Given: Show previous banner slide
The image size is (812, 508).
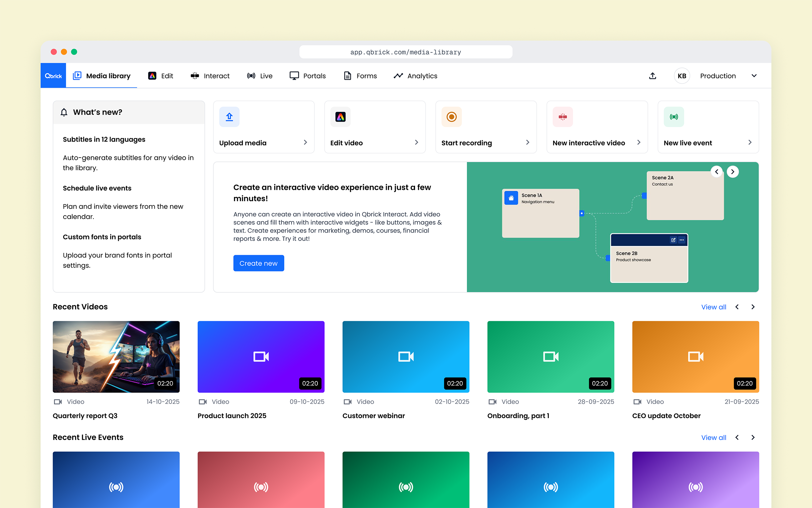Looking at the screenshot, I should pyautogui.click(x=716, y=172).
